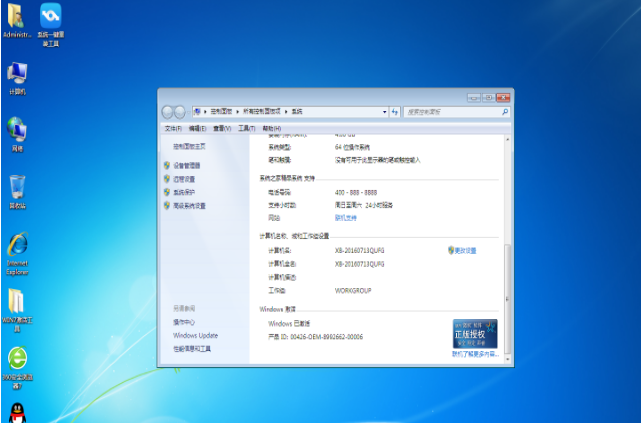Click the learn more online link under badge
Image resolution: width=642 pixels, height=423 pixels.
[x=475, y=354]
